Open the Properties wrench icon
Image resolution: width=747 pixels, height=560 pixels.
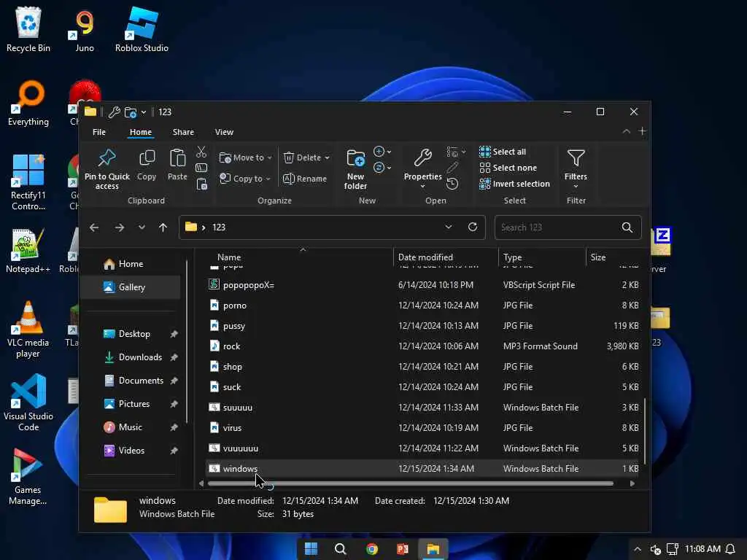[422, 158]
